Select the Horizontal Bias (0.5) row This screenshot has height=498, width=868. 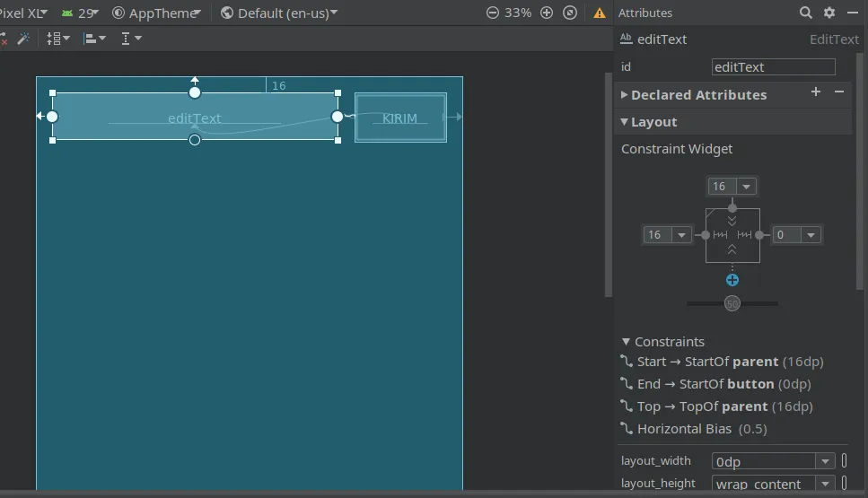click(694, 430)
